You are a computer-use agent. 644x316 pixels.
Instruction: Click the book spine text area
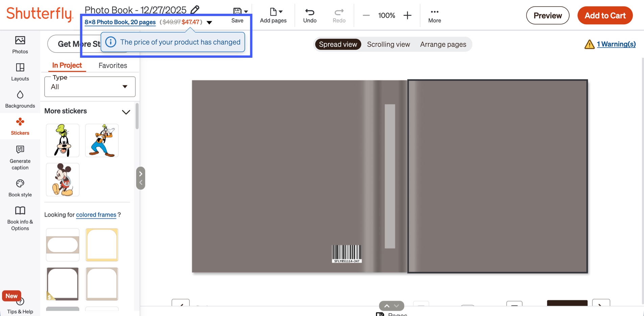click(390, 176)
